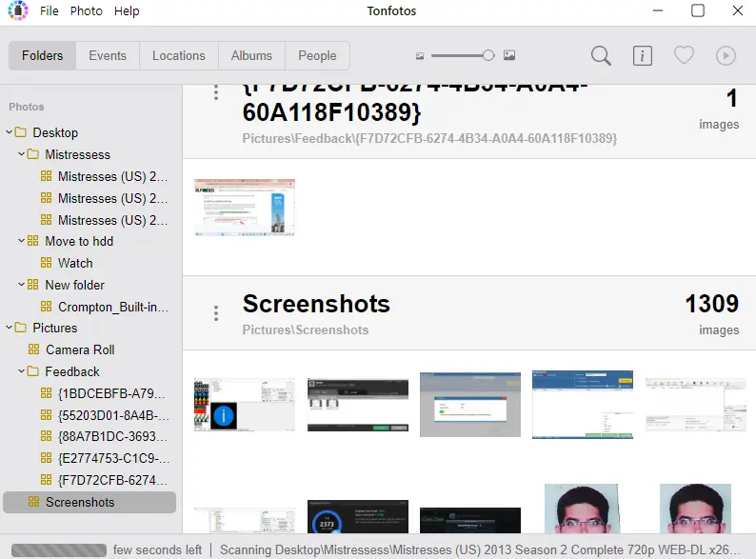The height and width of the screenshot is (559, 756).
Task: Open the three-dot menu for Screenshots folder
Action: coord(216,313)
